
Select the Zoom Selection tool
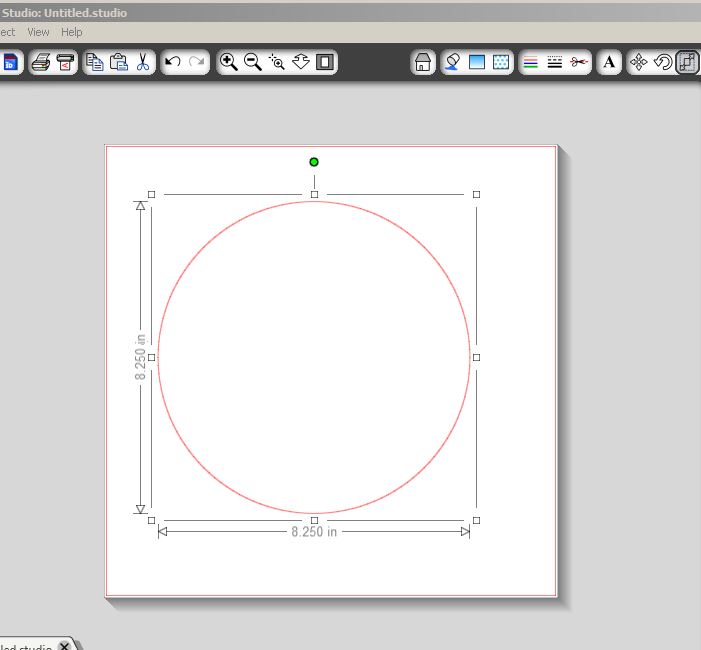tap(277, 62)
